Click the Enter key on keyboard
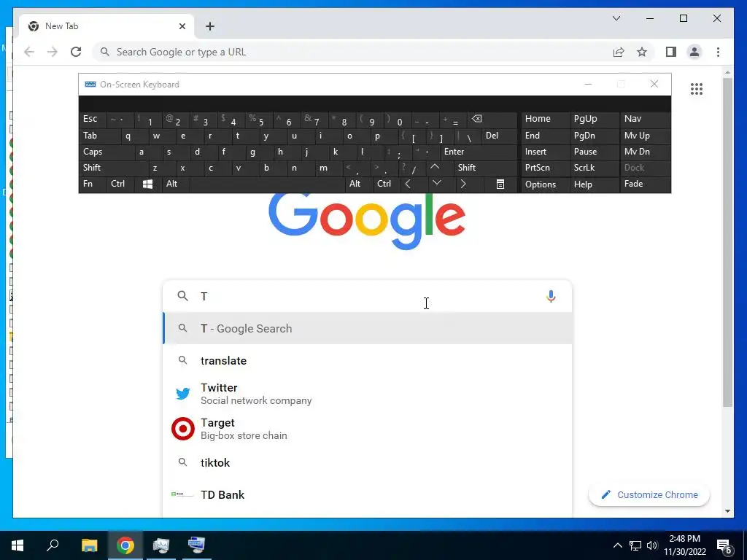 click(479, 152)
